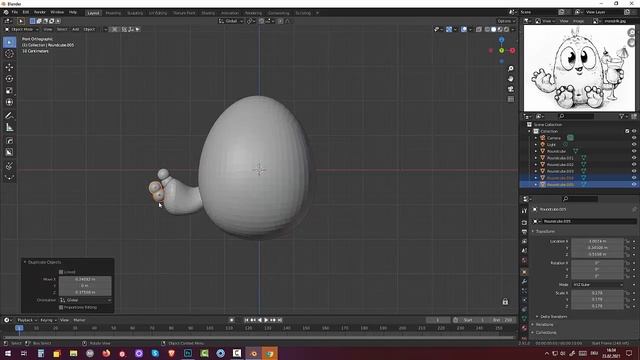Open the Material properties tab icon

pos(524,329)
